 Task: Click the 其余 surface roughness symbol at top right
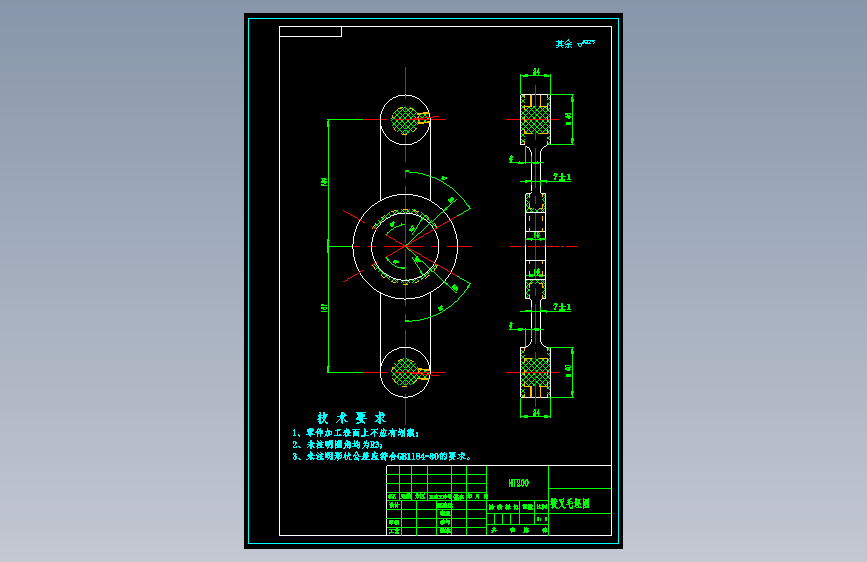click(575, 44)
